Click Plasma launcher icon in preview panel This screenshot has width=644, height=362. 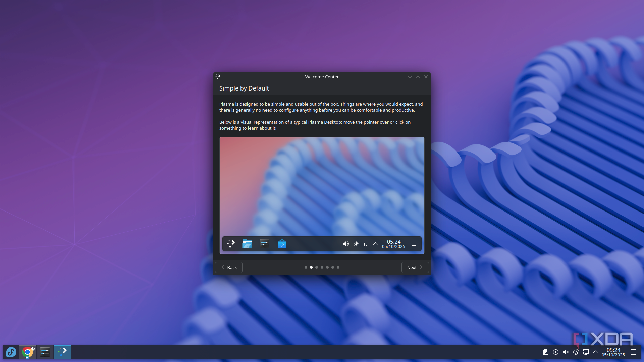[231, 244]
